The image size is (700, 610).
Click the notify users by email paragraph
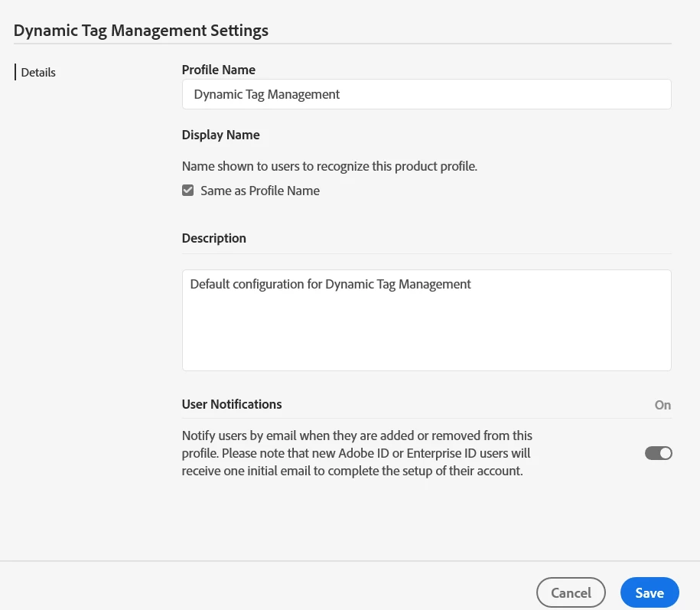357,453
